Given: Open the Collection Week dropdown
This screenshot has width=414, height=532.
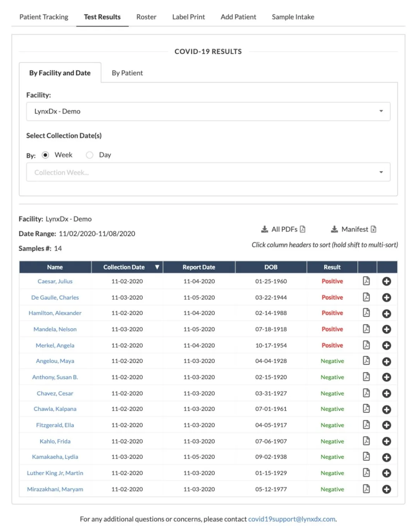Looking at the screenshot, I should [x=381, y=172].
